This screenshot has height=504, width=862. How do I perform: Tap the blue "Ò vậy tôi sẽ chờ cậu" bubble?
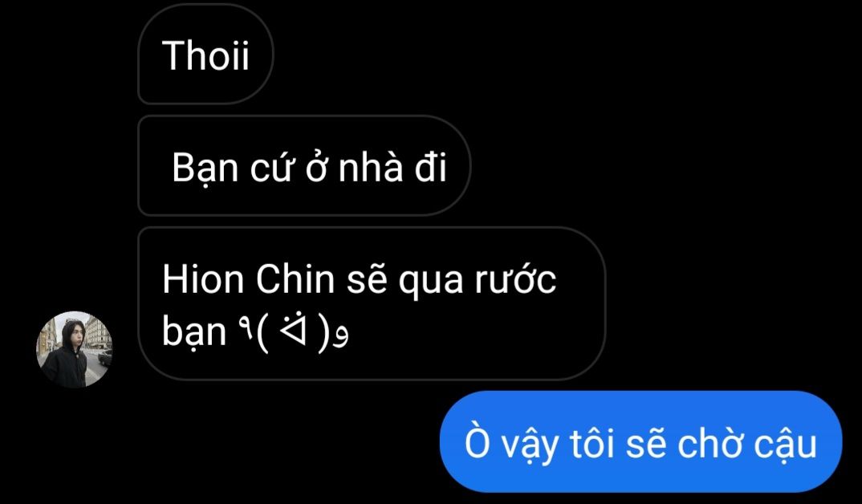click(x=641, y=442)
